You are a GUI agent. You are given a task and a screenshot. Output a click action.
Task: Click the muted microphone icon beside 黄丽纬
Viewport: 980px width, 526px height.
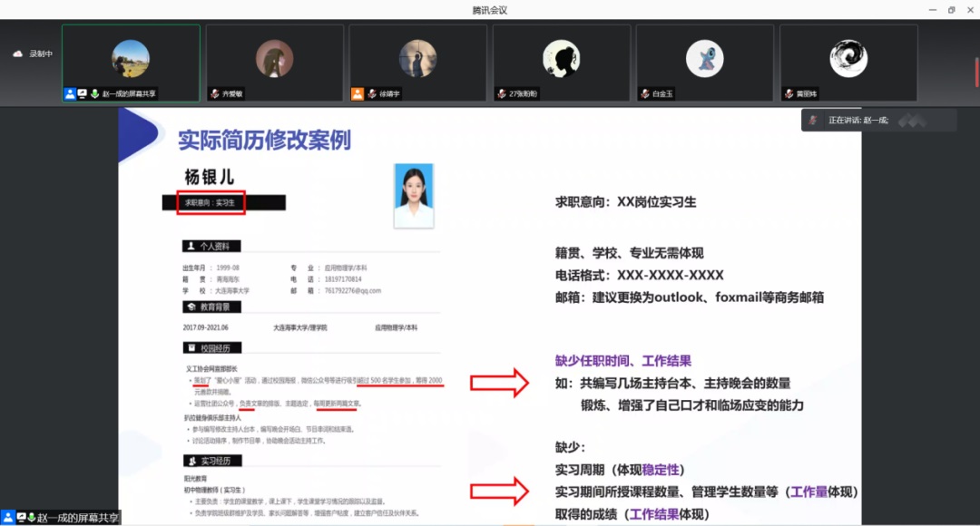click(x=788, y=93)
